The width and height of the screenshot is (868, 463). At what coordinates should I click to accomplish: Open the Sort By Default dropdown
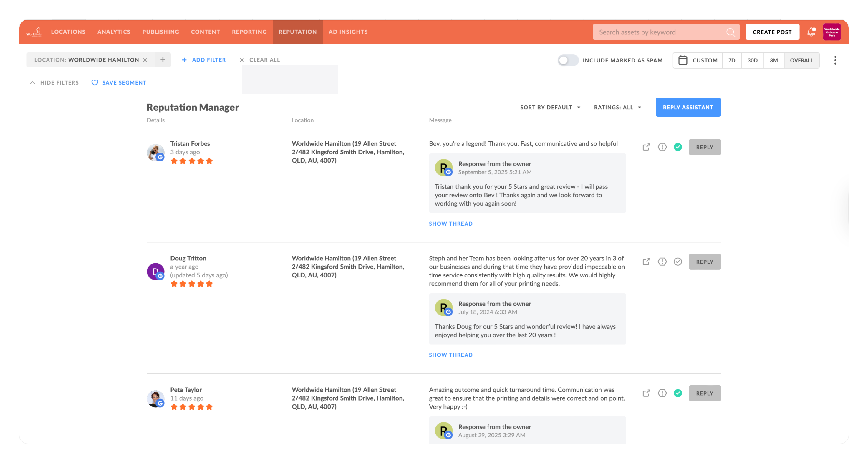[x=550, y=108]
